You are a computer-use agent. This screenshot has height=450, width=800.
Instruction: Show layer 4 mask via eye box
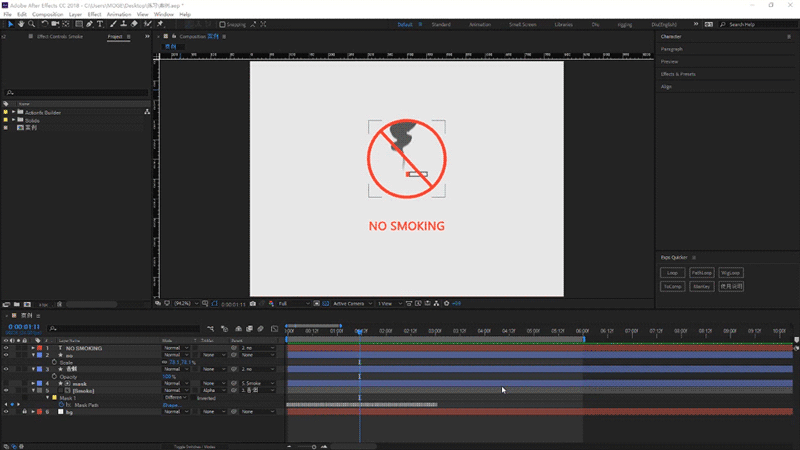click(6, 384)
